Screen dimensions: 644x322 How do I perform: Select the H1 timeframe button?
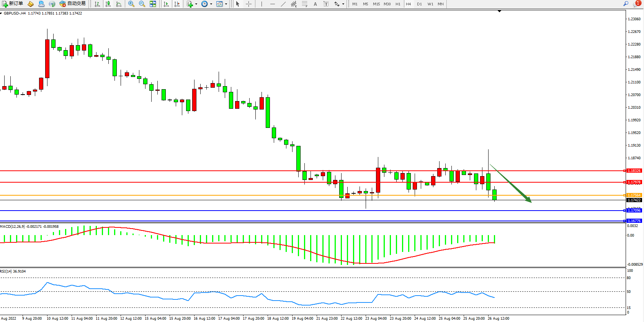click(x=398, y=4)
